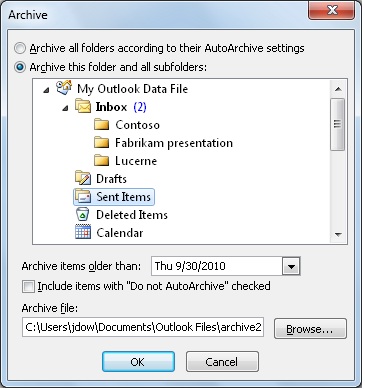Click the folder list scrollbar thumb
Image resolution: width=365 pixels, height=390 pixels.
pos(338,124)
